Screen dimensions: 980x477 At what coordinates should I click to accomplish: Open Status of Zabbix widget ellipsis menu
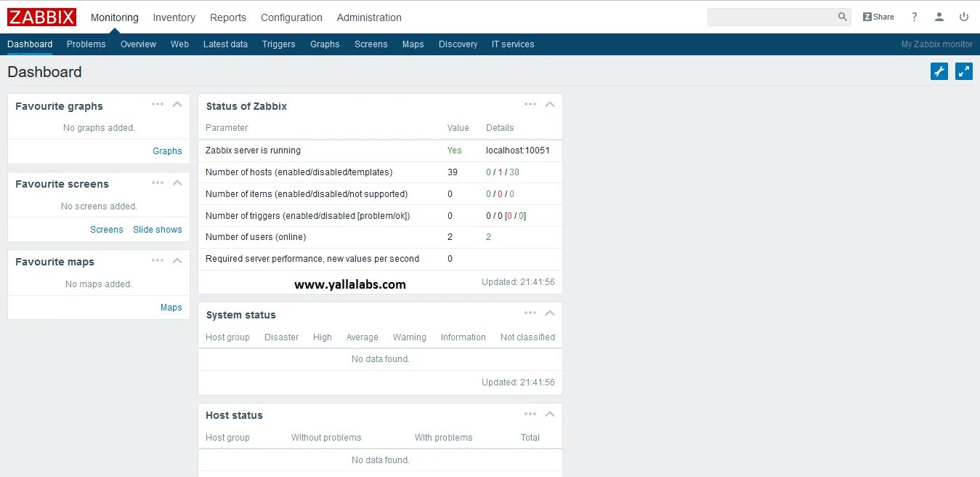click(x=530, y=104)
